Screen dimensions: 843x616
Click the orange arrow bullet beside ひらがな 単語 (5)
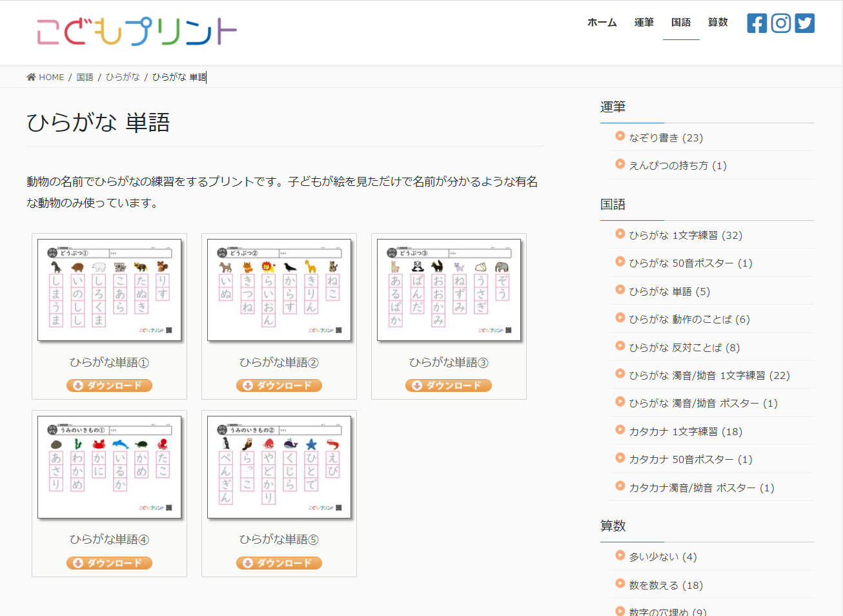point(620,290)
